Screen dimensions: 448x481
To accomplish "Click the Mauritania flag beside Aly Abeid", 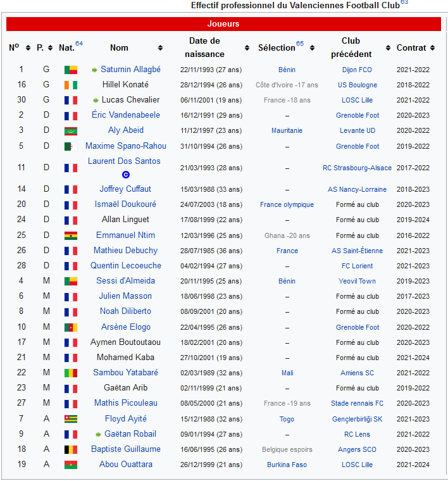I will point(70,131).
